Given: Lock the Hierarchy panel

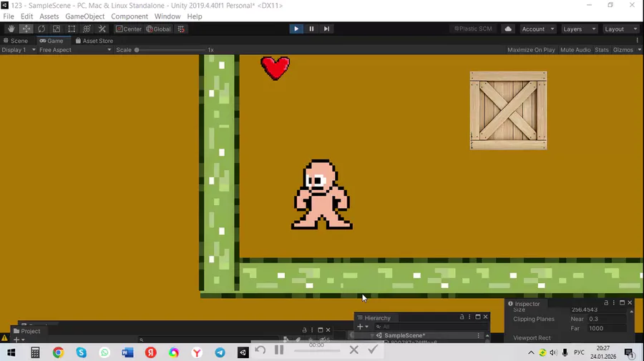Looking at the screenshot, I should click(x=462, y=317).
